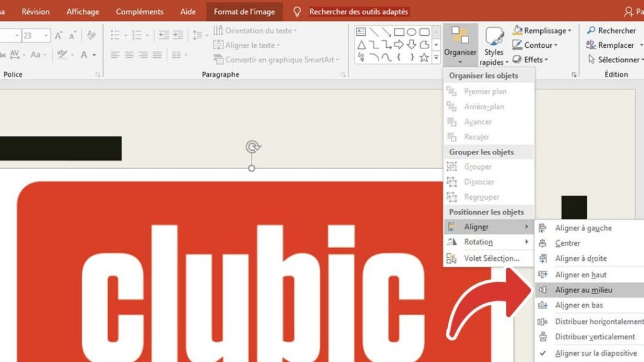Open line spacing dropdown
The image size is (644, 362).
pos(200,35)
